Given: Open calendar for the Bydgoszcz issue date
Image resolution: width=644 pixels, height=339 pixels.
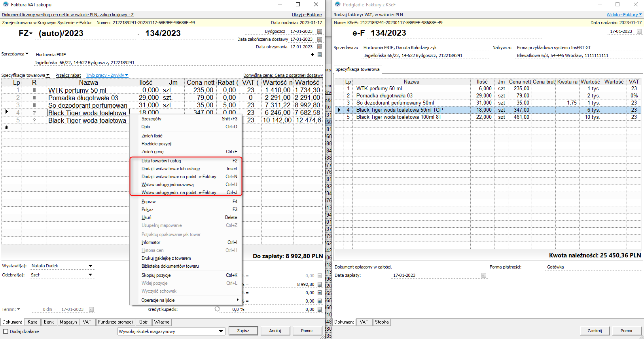Looking at the screenshot, I should (320, 31).
